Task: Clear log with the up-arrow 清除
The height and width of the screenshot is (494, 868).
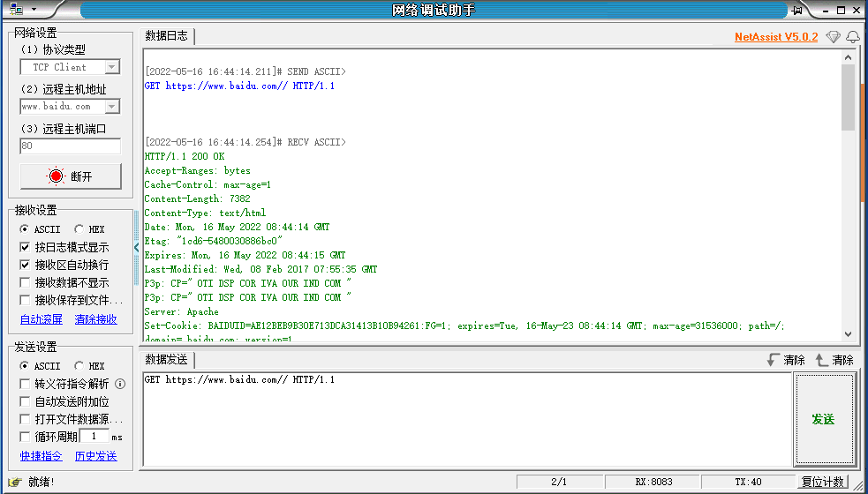Action: [834, 360]
